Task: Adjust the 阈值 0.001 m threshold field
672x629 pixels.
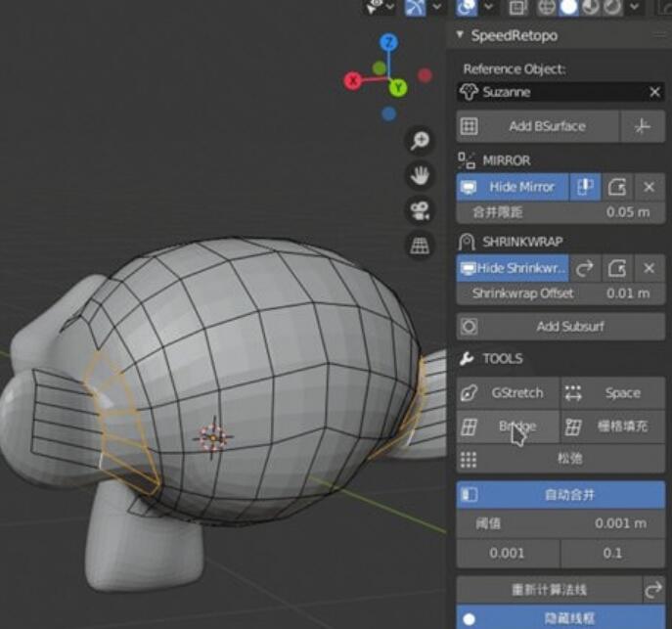Action: tap(560, 523)
